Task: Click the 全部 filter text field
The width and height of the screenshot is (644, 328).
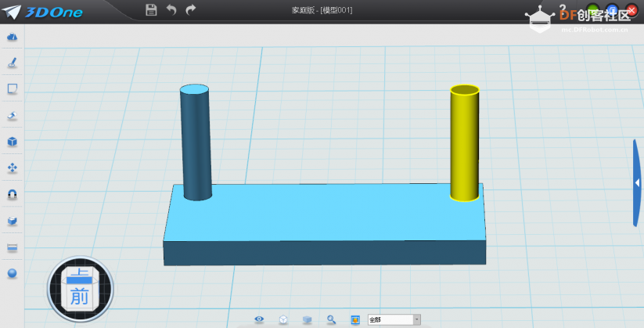Action: point(390,319)
